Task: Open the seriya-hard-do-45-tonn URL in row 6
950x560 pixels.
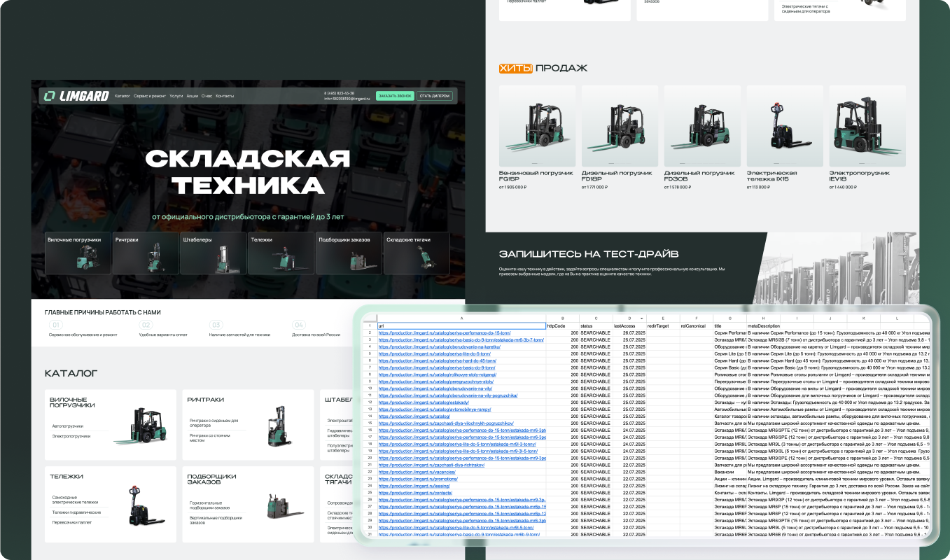Action: pos(438,360)
